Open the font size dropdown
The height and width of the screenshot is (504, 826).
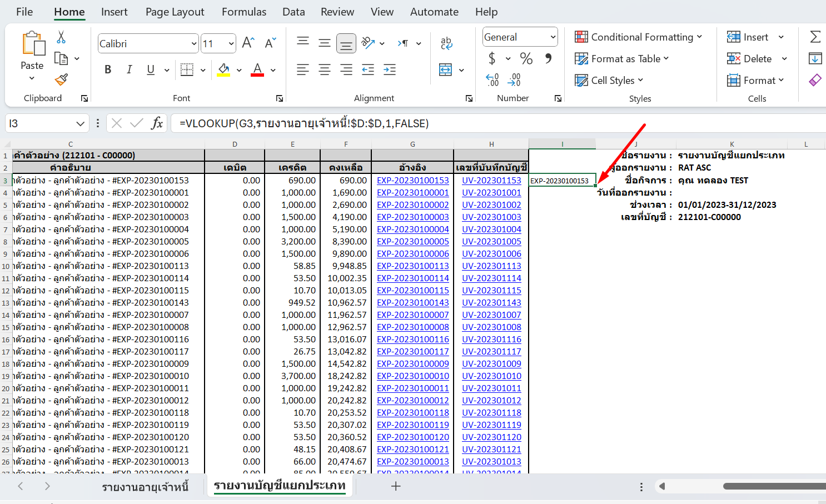231,43
